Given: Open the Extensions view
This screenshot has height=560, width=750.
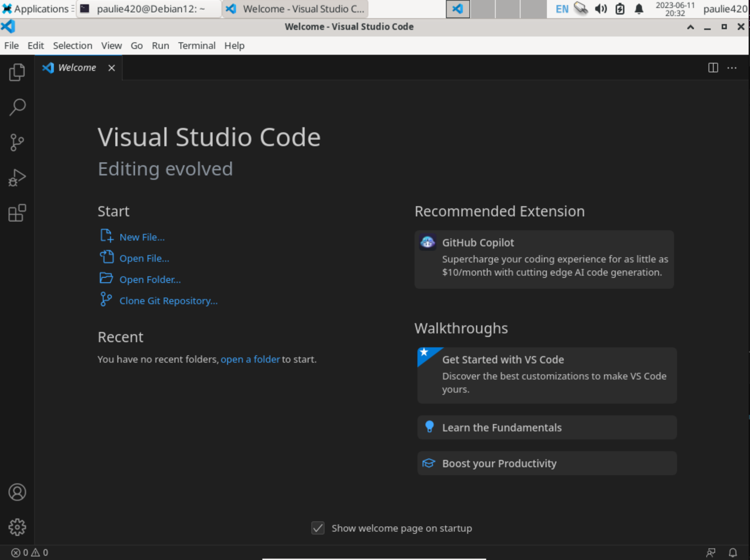Looking at the screenshot, I should 17,213.
